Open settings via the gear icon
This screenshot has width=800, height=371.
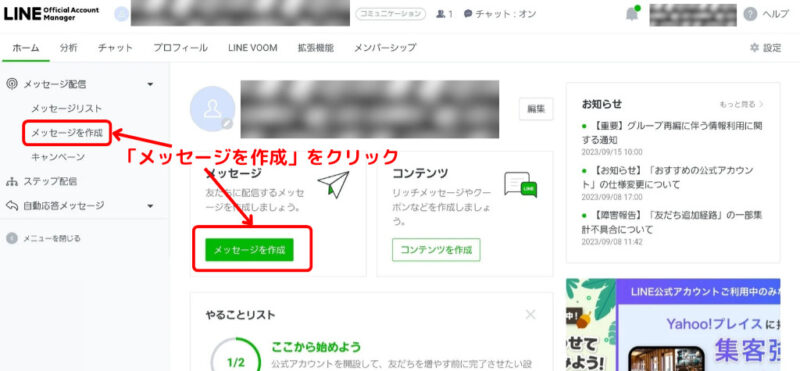point(754,47)
